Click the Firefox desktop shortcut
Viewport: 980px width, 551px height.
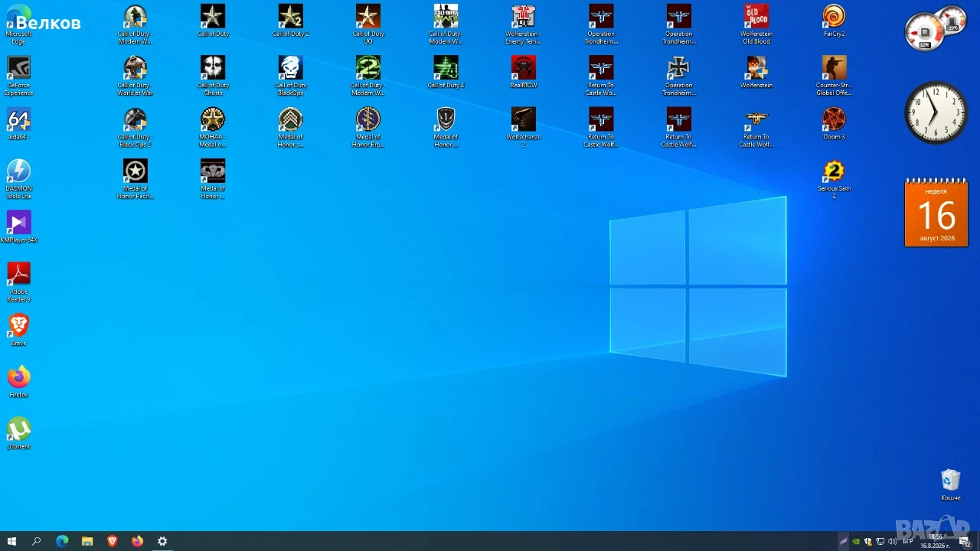click(x=18, y=381)
